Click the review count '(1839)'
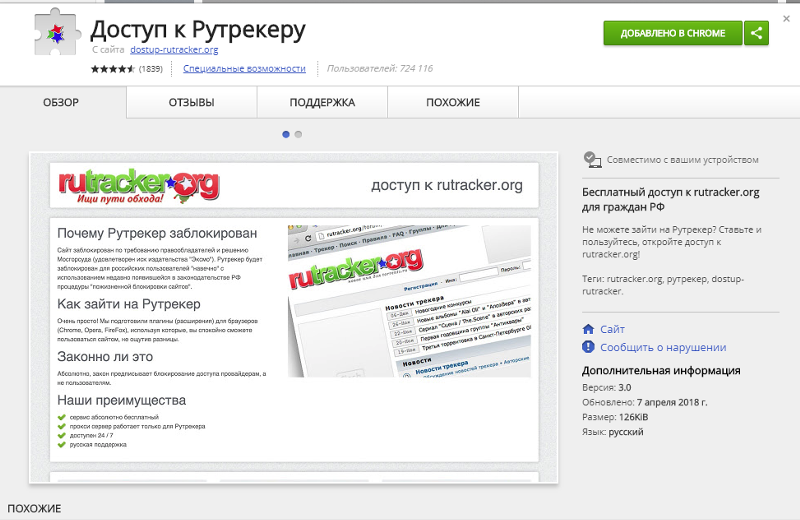Image resolution: width=800 pixels, height=520 pixels. pos(151,69)
